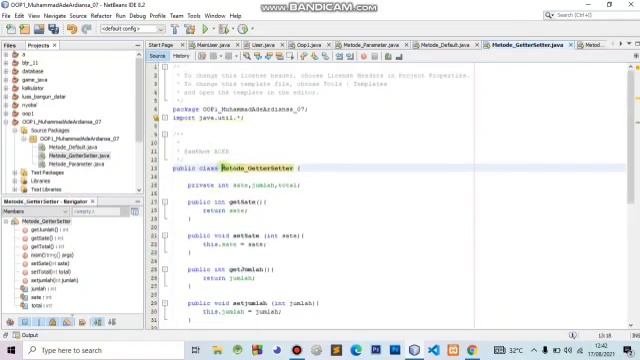Open Visual Studio Code from the taskbar
The image size is (640, 360).
(x=433, y=350)
